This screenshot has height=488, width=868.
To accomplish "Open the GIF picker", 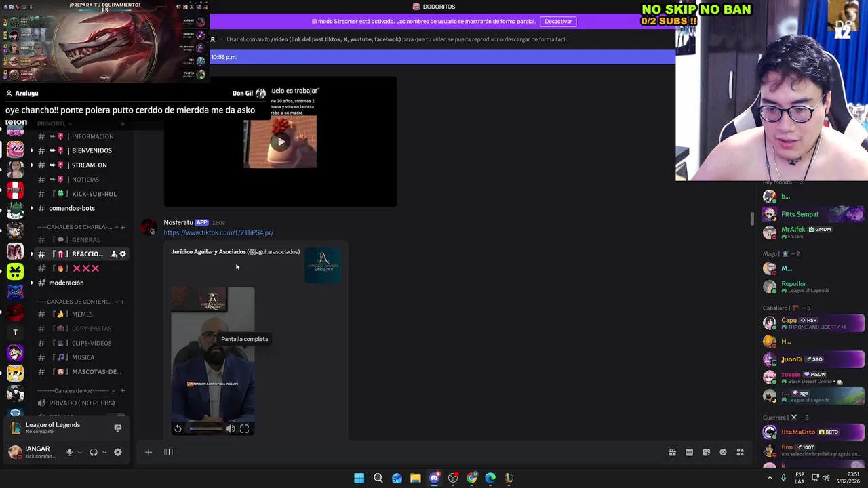I will click(689, 452).
